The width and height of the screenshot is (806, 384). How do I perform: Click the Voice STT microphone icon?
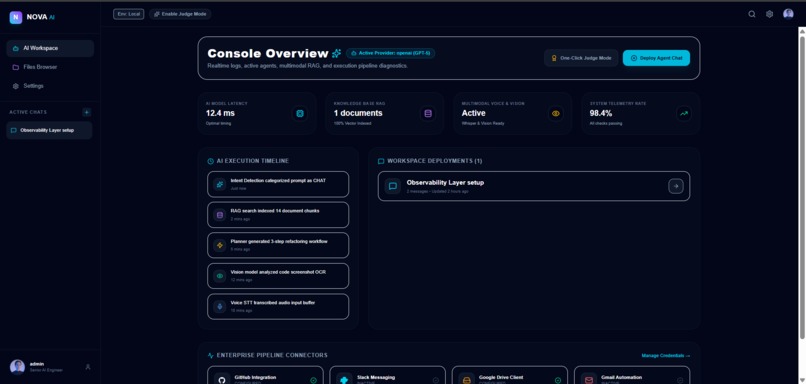220,307
